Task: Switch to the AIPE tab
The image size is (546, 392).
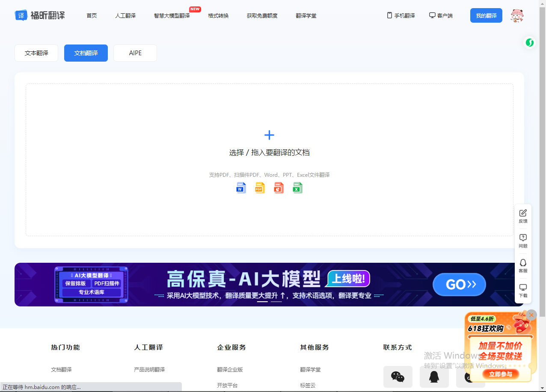Action: pos(135,53)
